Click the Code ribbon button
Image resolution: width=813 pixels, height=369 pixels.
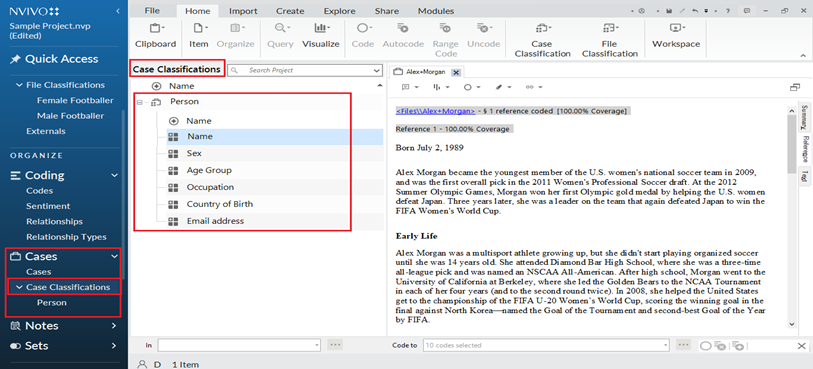click(x=362, y=36)
